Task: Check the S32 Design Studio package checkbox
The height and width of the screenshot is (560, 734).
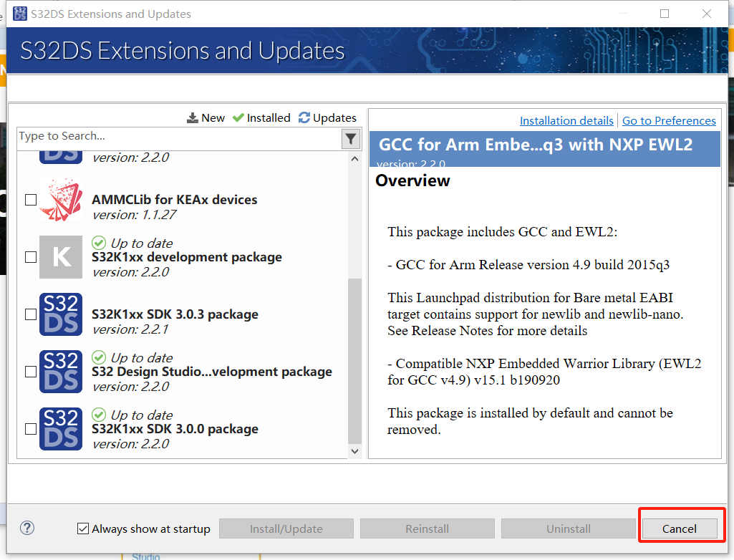Action: point(31,371)
